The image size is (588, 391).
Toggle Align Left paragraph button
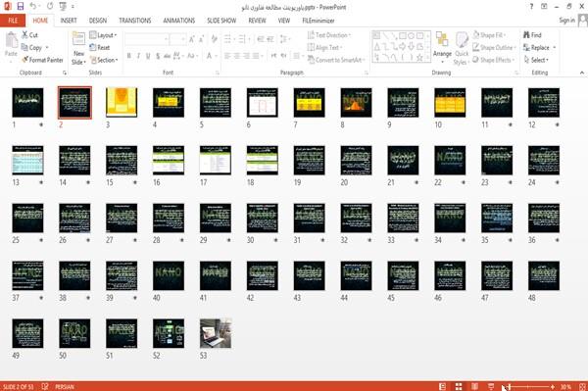click(x=227, y=56)
